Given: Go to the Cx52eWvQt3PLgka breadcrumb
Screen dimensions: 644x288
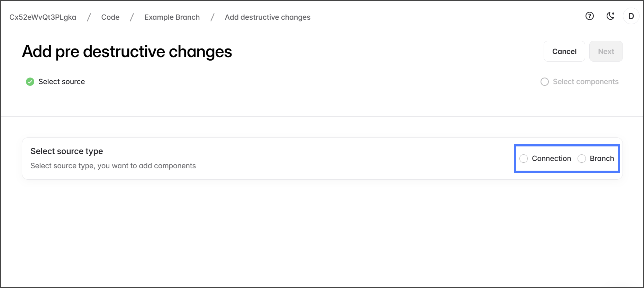Looking at the screenshot, I should coord(43,17).
